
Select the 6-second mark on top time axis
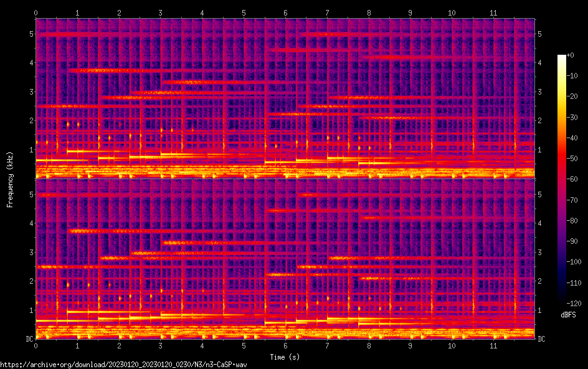[x=285, y=12]
